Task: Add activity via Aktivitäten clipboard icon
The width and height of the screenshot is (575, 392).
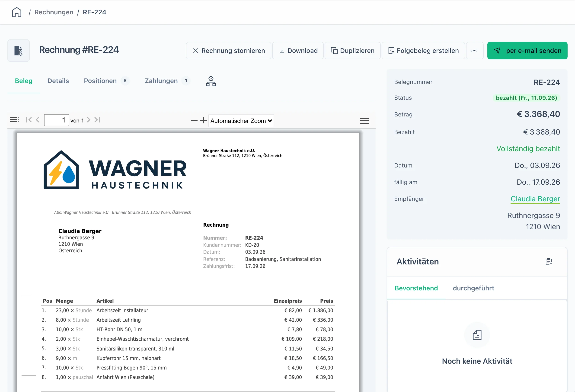Action: tap(549, 262)
